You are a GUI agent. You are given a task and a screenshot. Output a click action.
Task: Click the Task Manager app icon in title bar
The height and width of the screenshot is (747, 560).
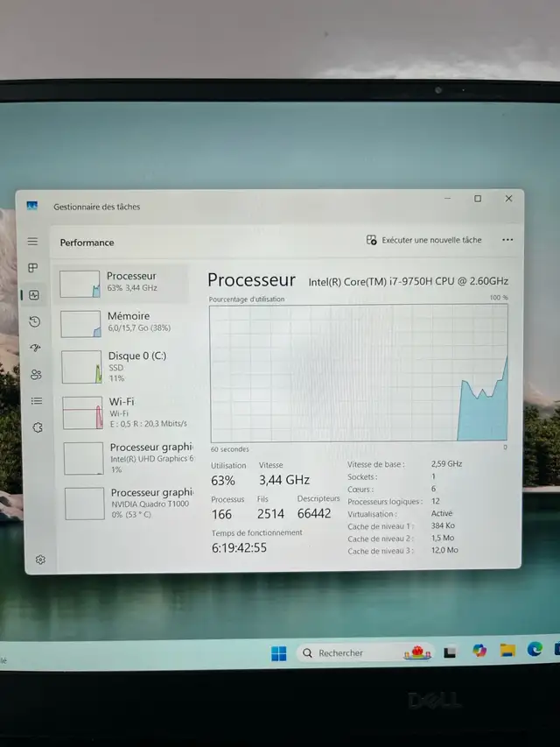[x=31, y=206]
